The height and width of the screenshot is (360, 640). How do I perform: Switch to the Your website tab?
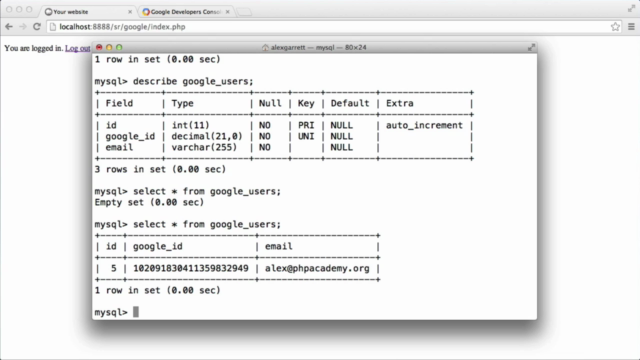point(88,12)
